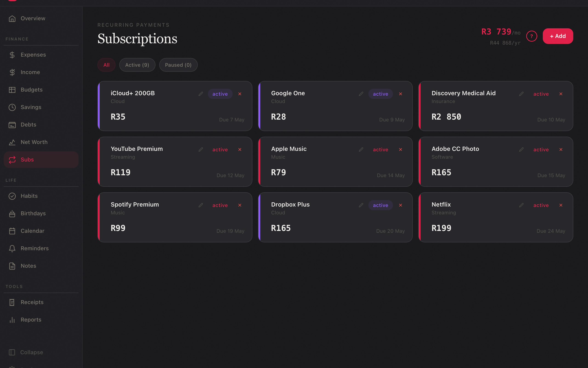This screenshot has height=368, width=588.
Task: Edit the Apple Music subscription
Action: pos(361,150)
